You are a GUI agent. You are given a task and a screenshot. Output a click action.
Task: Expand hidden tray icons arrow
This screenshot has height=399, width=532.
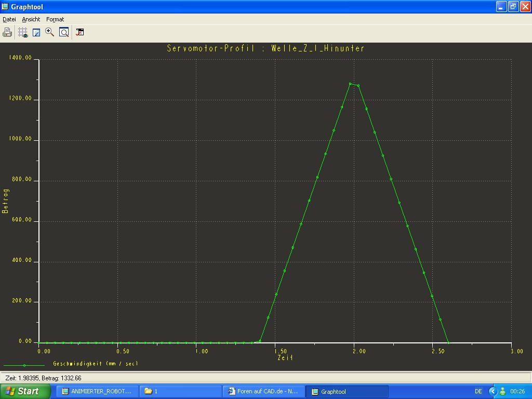(493, 392)
